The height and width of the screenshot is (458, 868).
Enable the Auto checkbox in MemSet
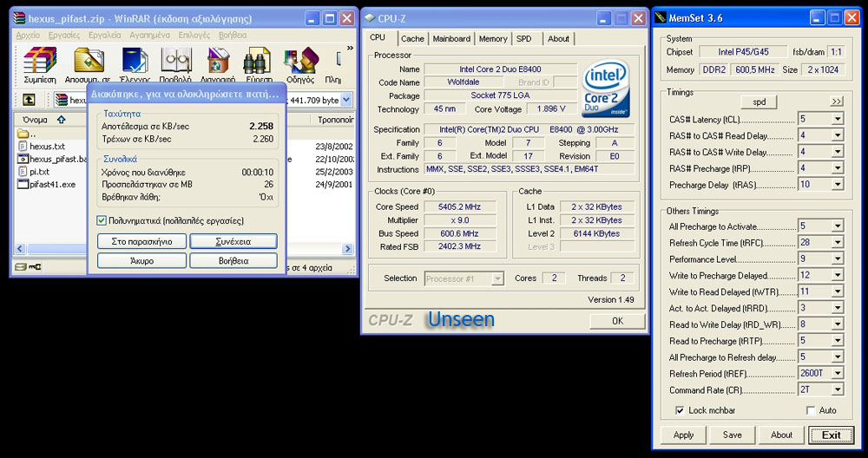(811, 410)
